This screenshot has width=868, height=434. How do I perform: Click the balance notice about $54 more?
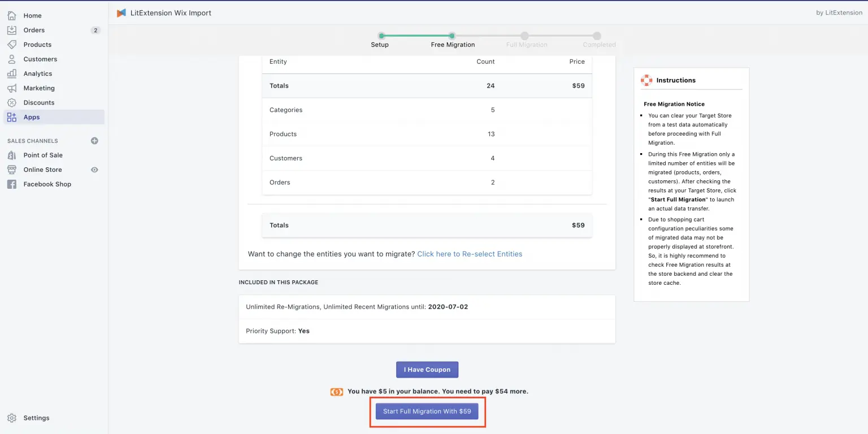(x=438, y=391)
